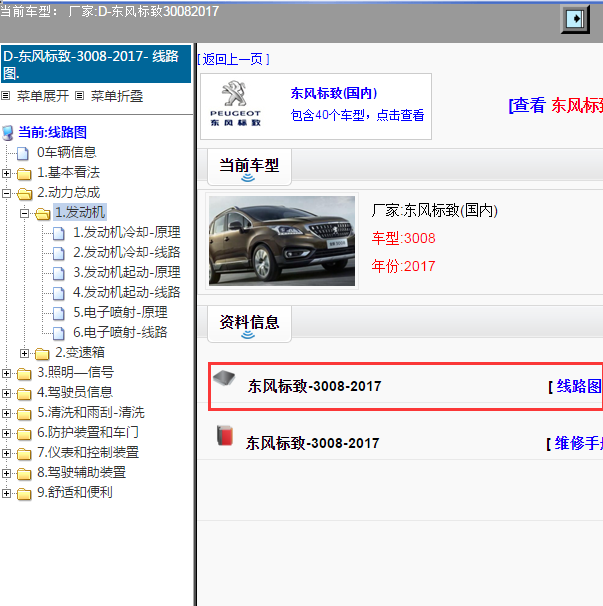Click the 当前:线路图 root label
The image size is (603, 606).
pyautogui.click(x=53, y=132)
